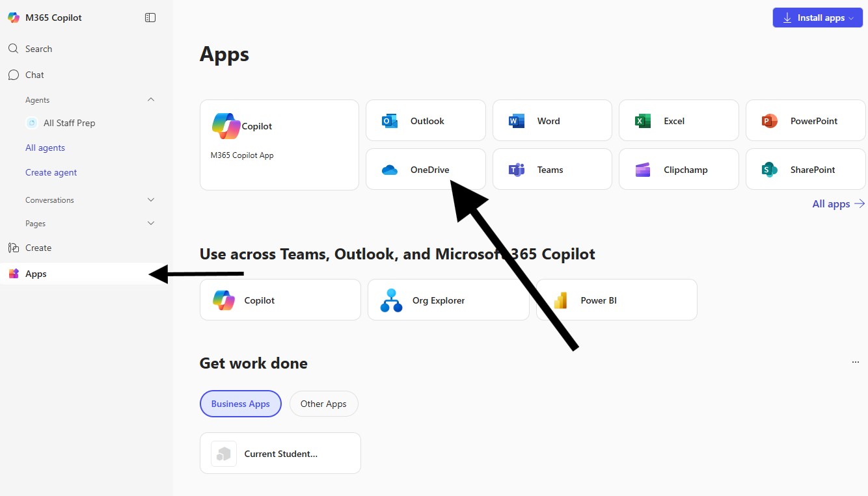Click the All apps link

[838, 203]
